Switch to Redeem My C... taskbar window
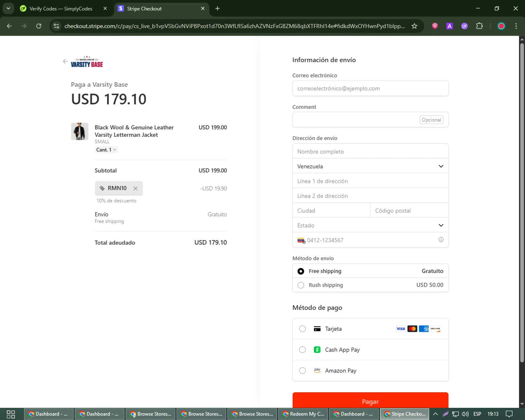 (x=303, y=414)
